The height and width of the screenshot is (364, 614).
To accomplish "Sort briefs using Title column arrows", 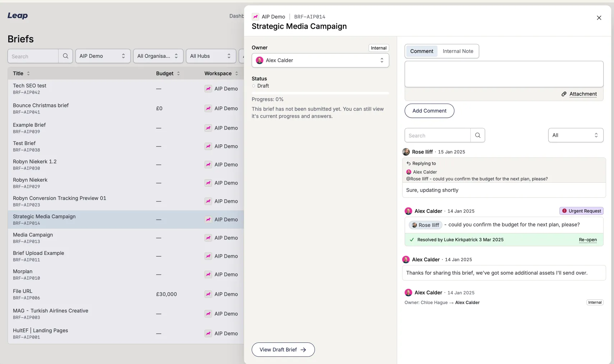I will coord(28,74).
